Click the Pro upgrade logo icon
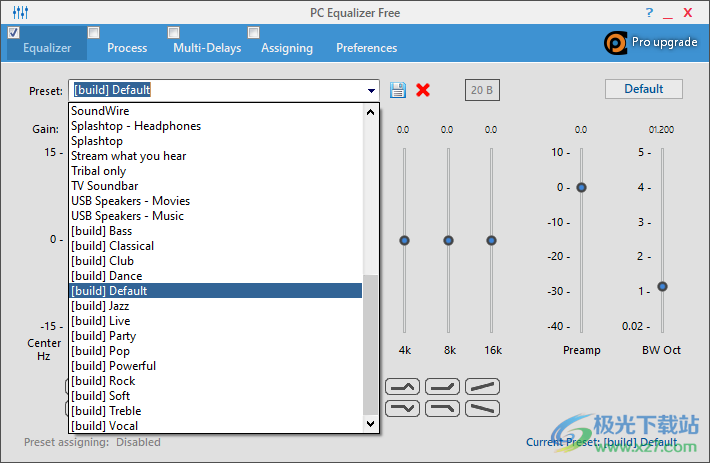Image resolution: width=710 pixels, height=463 pixels. click(615, 43)
